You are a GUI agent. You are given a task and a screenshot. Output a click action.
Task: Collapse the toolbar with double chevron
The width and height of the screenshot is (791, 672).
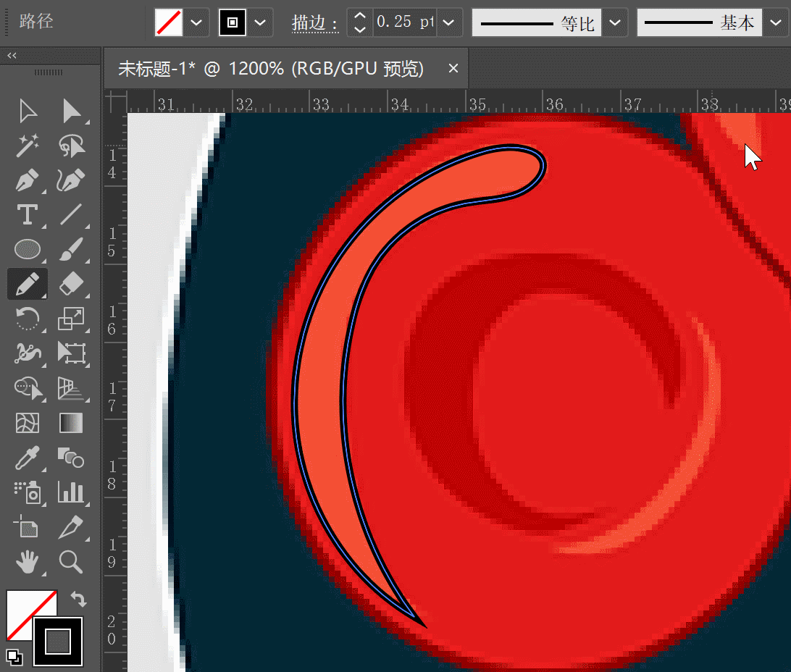pyautogui.click(x=12, y=56)
